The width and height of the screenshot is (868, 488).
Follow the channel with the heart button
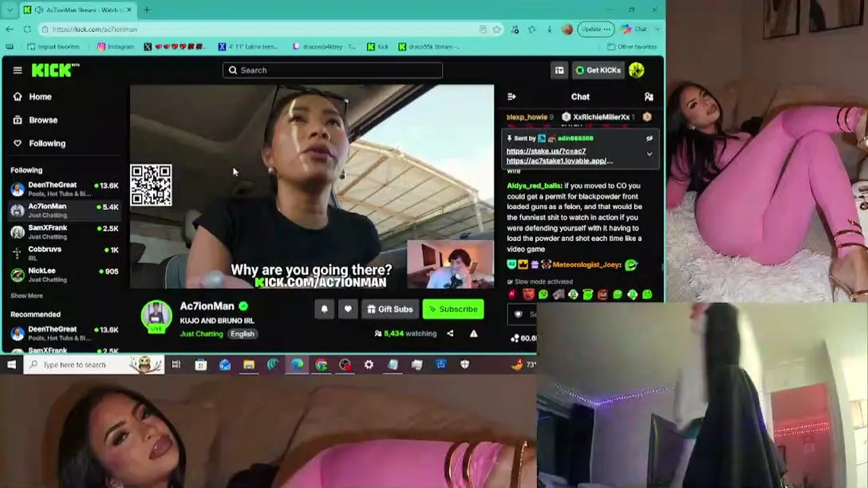point(348,309)
